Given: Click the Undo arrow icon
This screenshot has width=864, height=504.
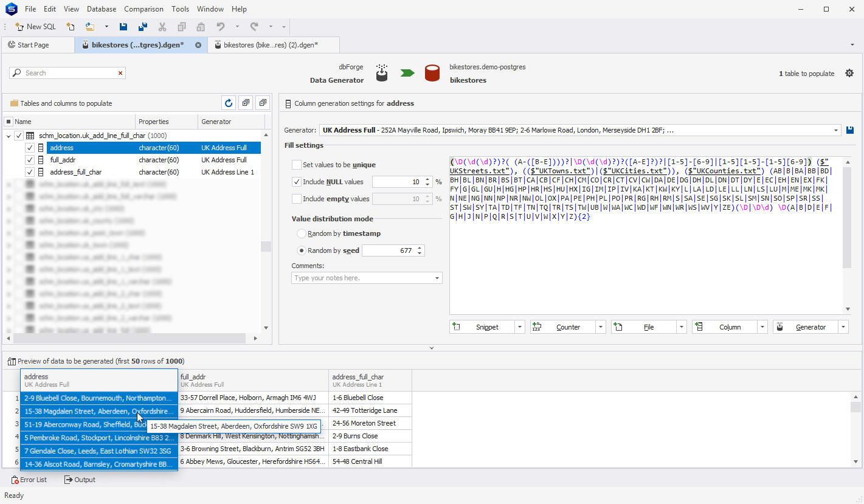Looking at the screenshot, I should [221, 27].
